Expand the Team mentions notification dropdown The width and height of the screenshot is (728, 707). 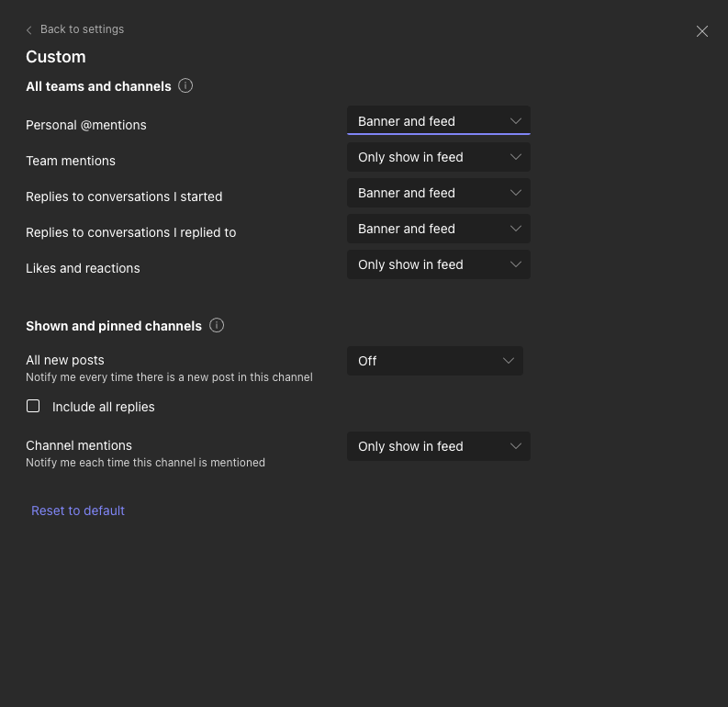tap(438, 157)
